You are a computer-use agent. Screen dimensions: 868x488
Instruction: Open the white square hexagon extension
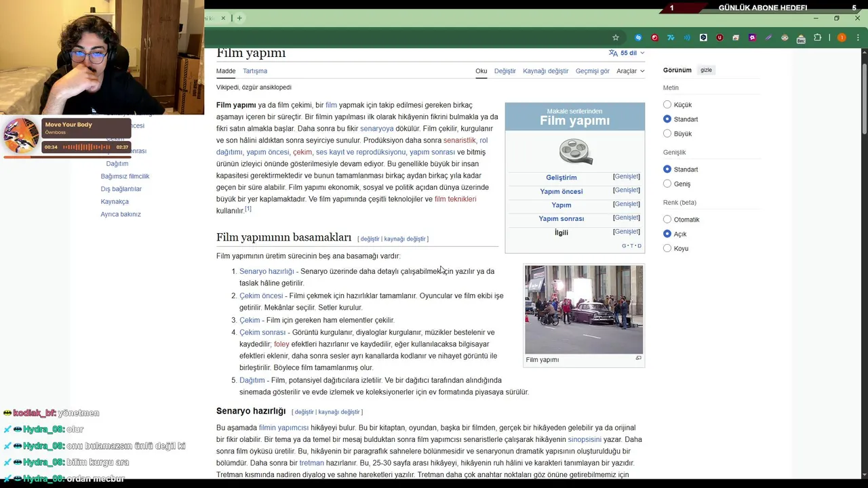(703, 38)
